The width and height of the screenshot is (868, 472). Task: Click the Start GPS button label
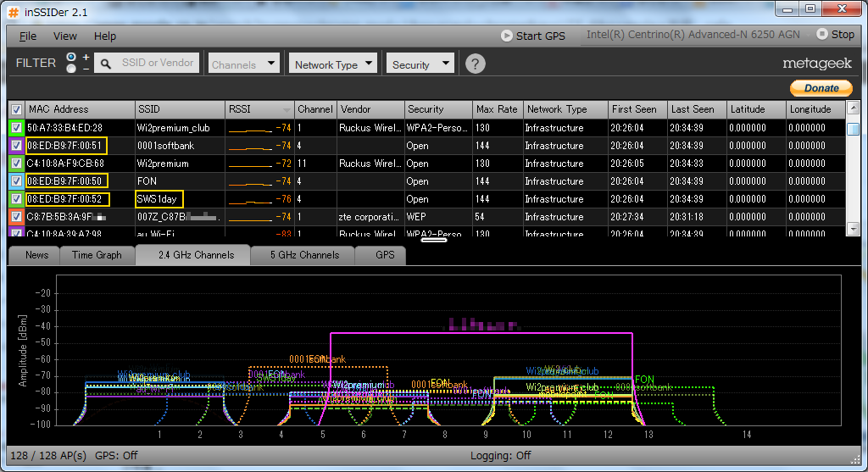pos(540,36)
